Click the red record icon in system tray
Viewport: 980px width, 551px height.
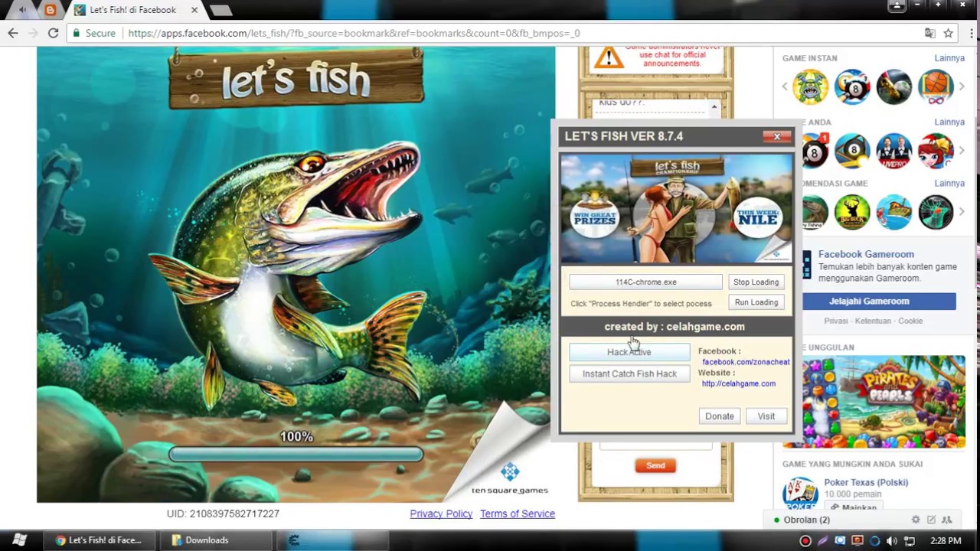pos(805,540)
